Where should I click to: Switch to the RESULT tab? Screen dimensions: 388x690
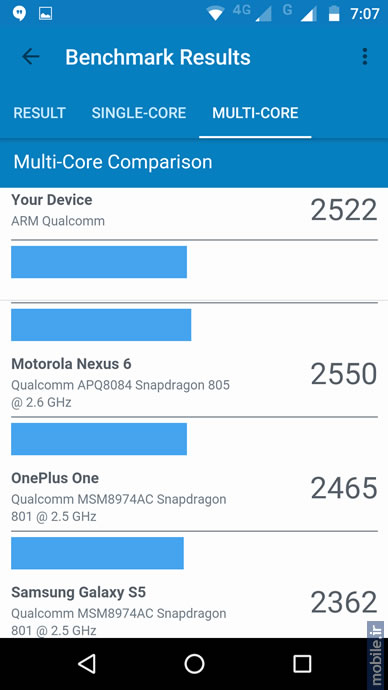click(40, 113)
